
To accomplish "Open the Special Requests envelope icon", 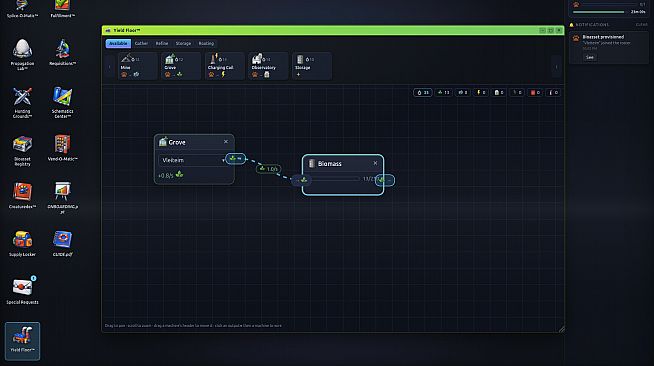I will coord(22,291).
